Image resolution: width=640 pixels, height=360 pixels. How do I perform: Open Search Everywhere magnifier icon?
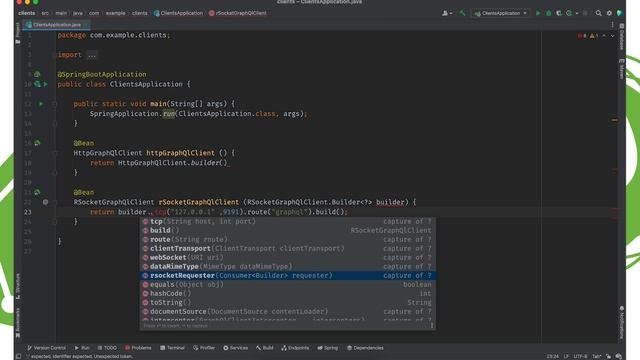598,13
